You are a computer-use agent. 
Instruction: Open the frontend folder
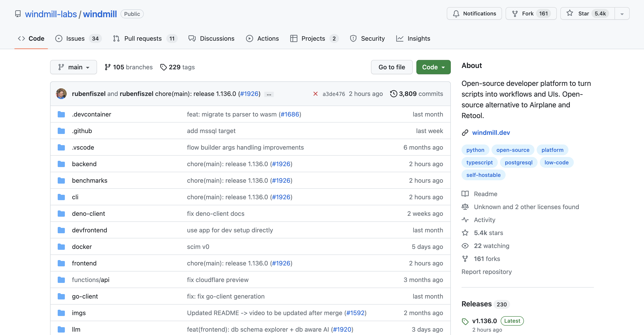pos(84,263)
